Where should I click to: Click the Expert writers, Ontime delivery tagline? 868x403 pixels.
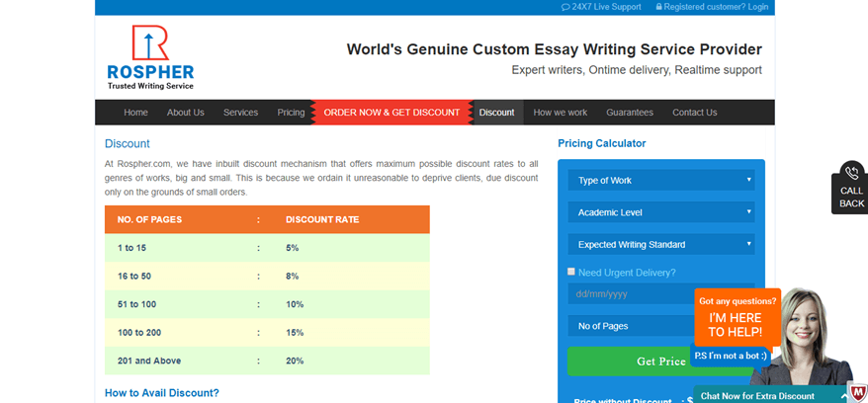pos(637,70)
